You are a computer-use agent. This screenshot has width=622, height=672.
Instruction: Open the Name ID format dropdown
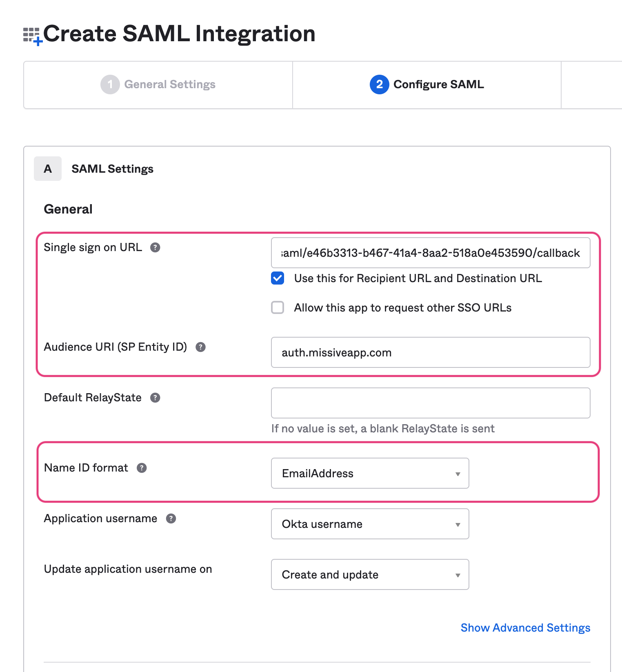coord(370,473)
